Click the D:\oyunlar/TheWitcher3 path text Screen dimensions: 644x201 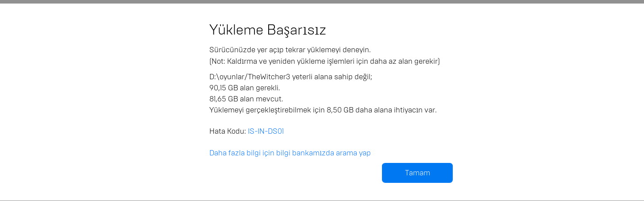click(x=250, y=77)
